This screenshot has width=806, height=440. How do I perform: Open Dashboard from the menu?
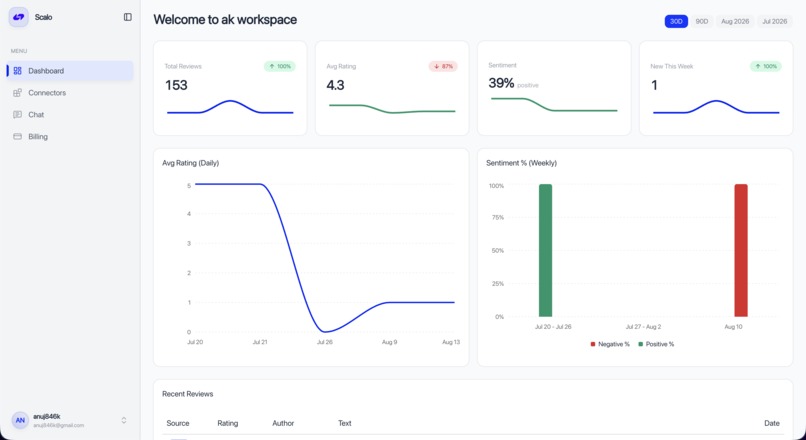pyautogui.click(x=70, y=71)
